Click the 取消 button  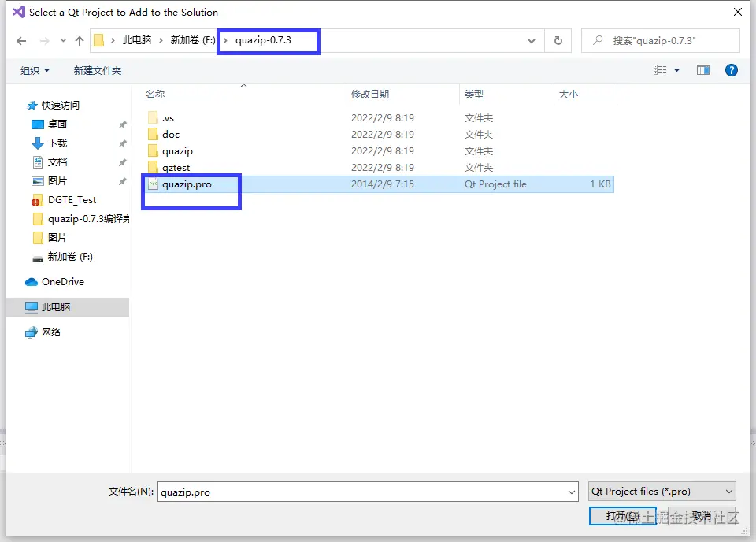point(702,516)
